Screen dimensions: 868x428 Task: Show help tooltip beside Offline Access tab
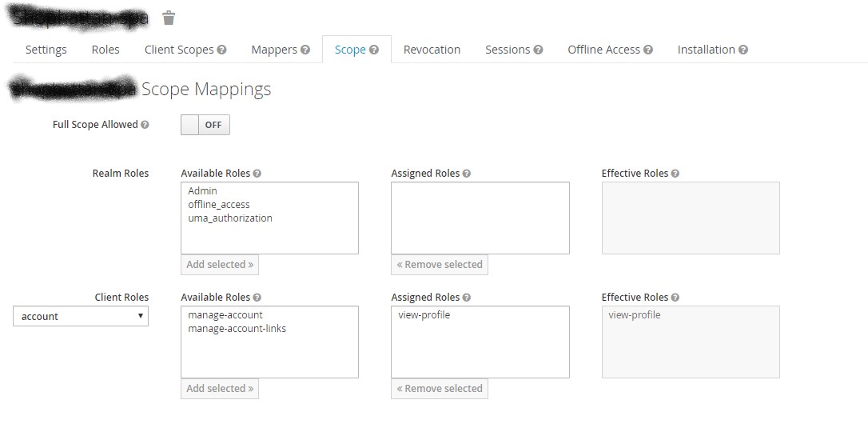647,50
